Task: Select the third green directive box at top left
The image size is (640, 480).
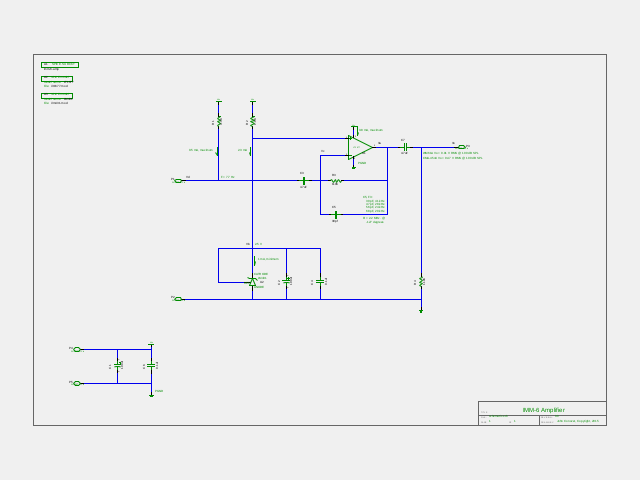Action: [x=57, y=96]
